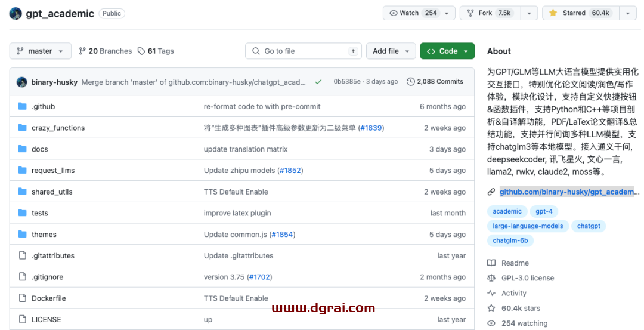Viewport: 644px width, 330px height.
Task: Open pull request #1839 link
Action: pos(371,128)
